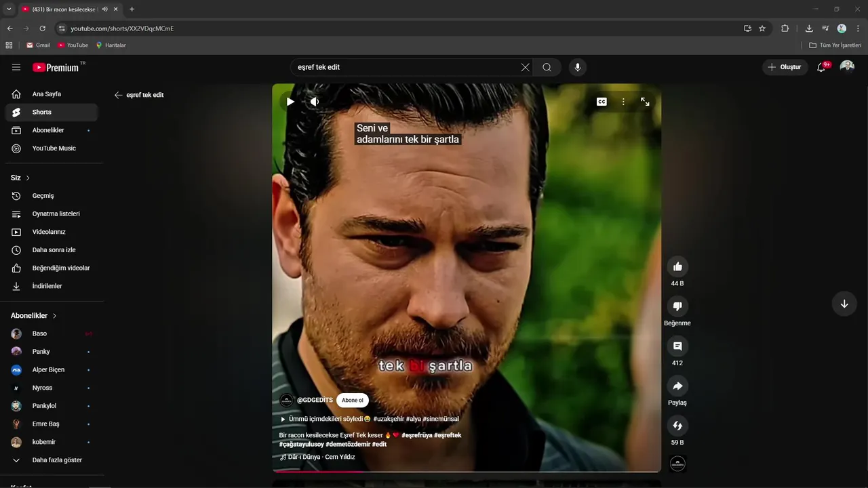Open the Chrome three-dot menu

click(x=858, y=28)
